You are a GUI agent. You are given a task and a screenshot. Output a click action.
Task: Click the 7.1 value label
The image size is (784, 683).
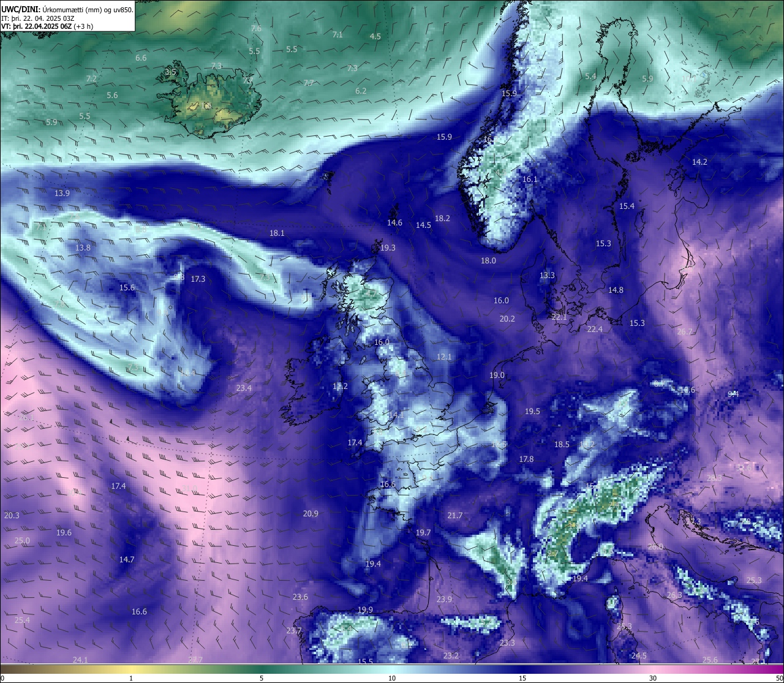point(337,35)
